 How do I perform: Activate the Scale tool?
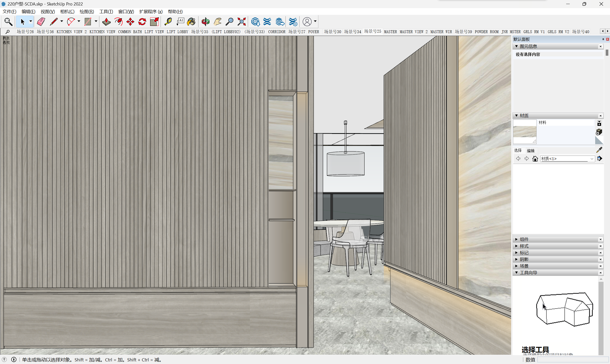pos(154,22)
